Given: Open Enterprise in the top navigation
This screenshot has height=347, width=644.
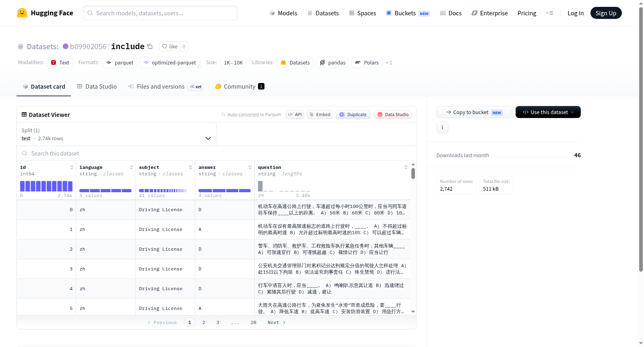Looking at the screenshot, I should (x=489, y=13).
